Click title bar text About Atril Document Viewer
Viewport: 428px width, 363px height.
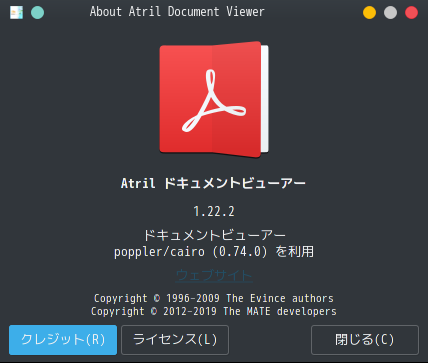point(177,12)
